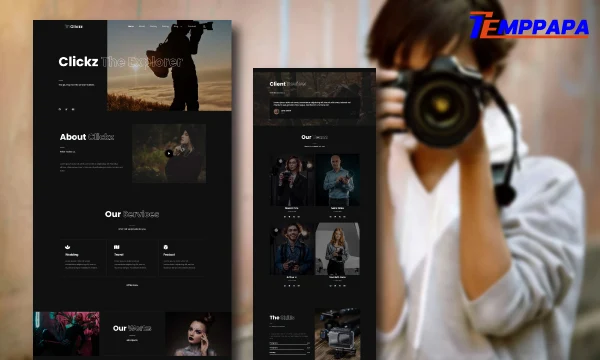Click the "The Skills" heading
The width and height of the screenshot is (600, 360).
coord(282,318)
